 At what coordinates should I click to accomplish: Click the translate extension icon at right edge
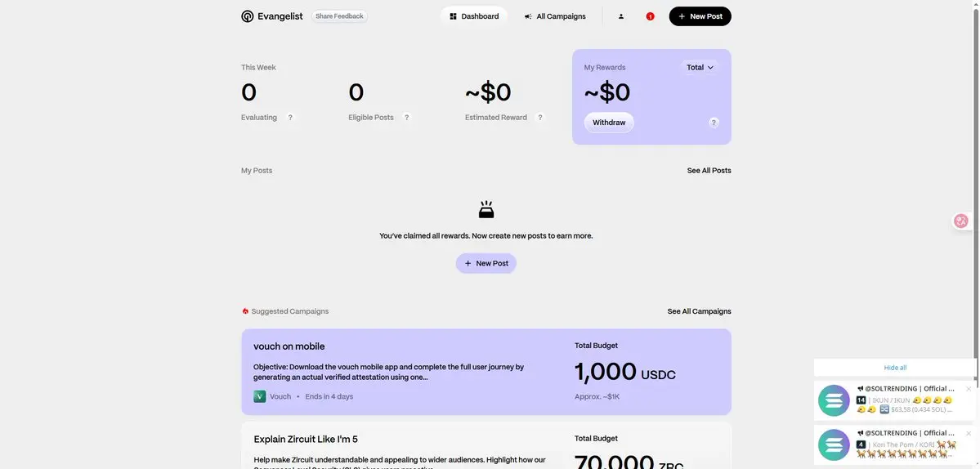(961, 221)
